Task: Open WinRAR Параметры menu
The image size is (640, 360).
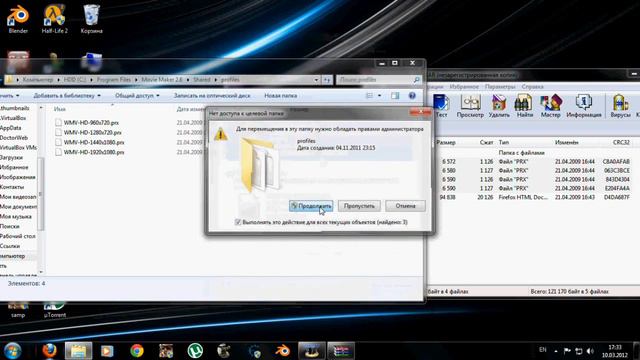Action: (x=500, y=87)
